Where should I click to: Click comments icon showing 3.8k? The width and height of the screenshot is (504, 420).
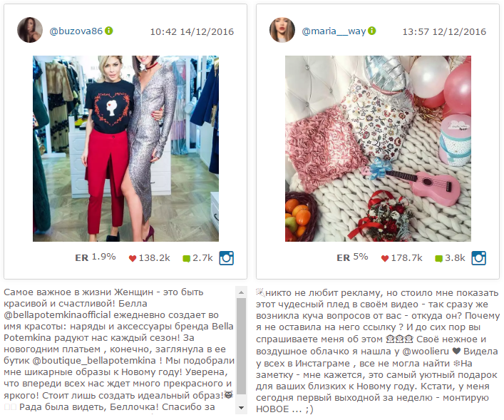coord(438,259)
